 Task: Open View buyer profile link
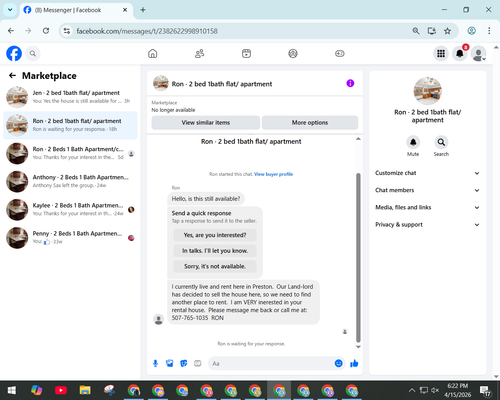(273, 174)
